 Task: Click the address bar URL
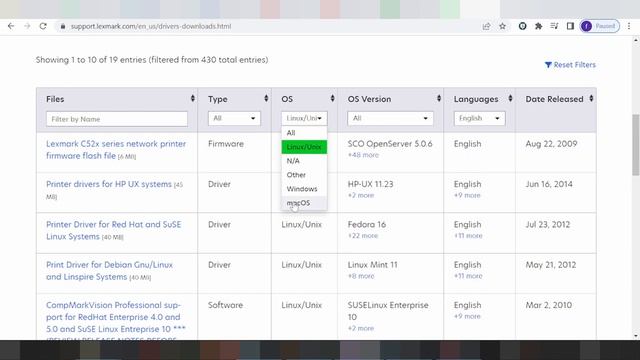click(x=151, y=26)
